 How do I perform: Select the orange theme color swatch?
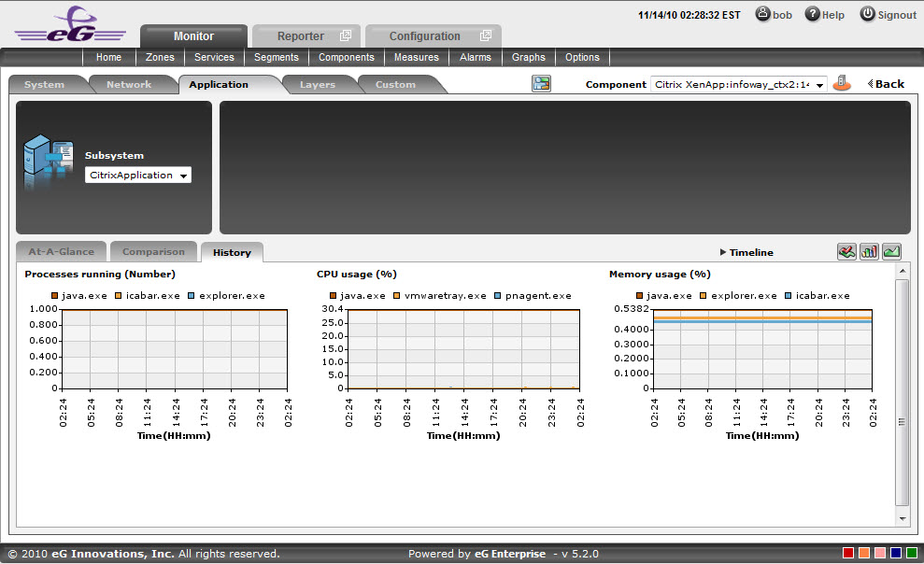click(864, 553)
